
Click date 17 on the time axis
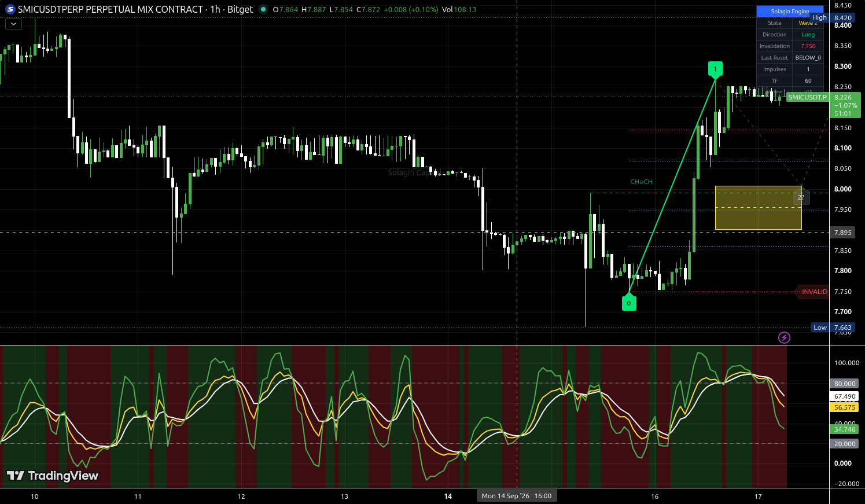758,496
